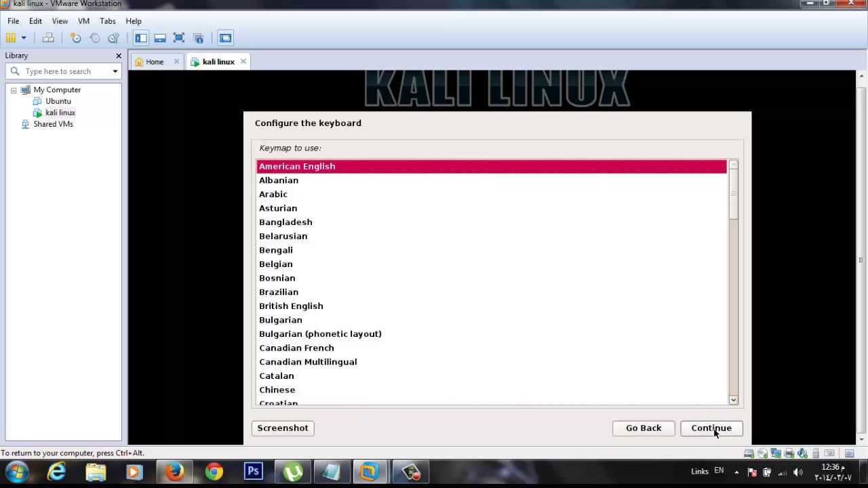Select kali linux in library tree
This screenshot has width=868, height=488.
[x=60, y=113]
